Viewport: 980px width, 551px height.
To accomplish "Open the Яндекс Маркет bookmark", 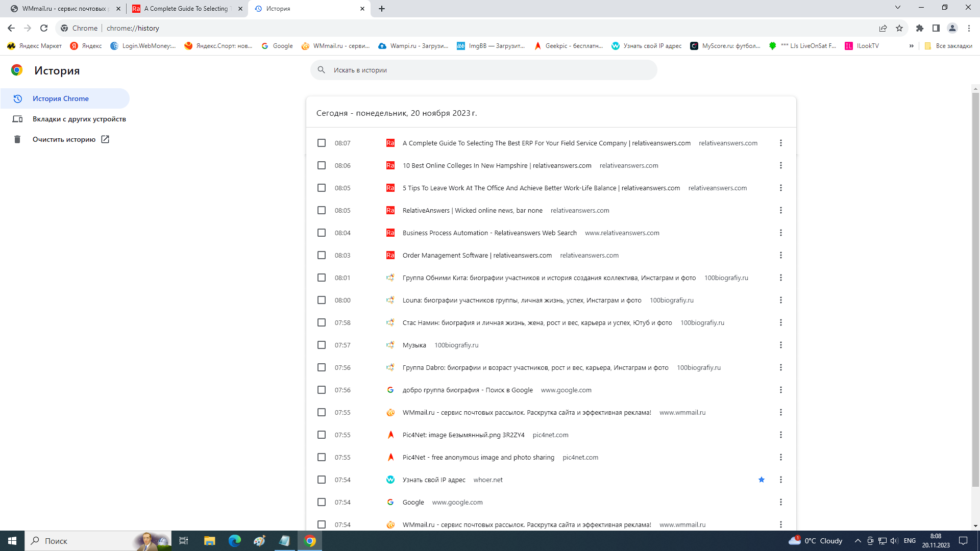I will coord(35,46).
